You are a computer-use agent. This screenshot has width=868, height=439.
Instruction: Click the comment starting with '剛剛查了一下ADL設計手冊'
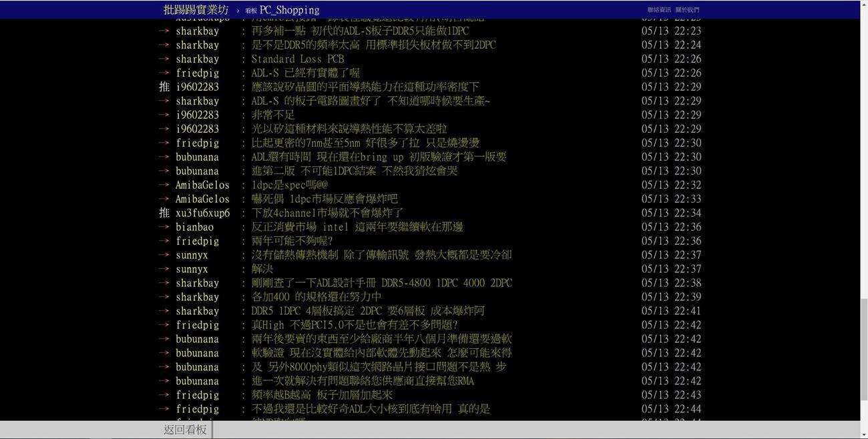[x=381, y=283]
